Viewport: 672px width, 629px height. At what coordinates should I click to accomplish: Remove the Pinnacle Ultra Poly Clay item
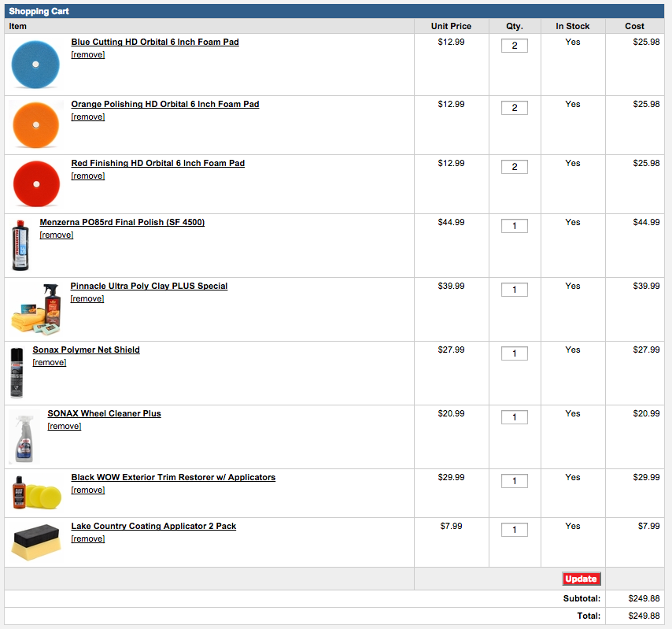pos(87,299)
